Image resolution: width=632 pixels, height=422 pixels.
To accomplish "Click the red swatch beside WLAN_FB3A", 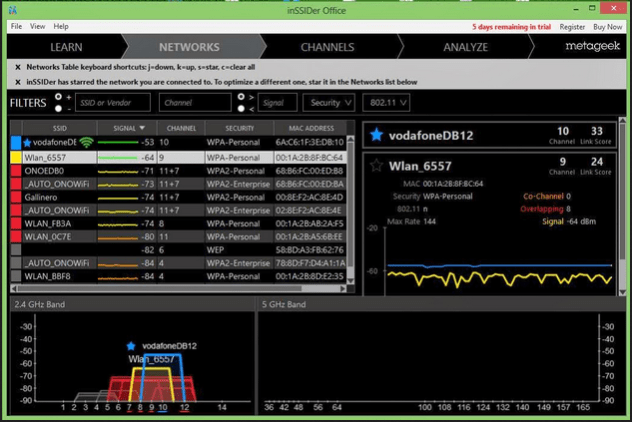I will (x=16, y=223).
